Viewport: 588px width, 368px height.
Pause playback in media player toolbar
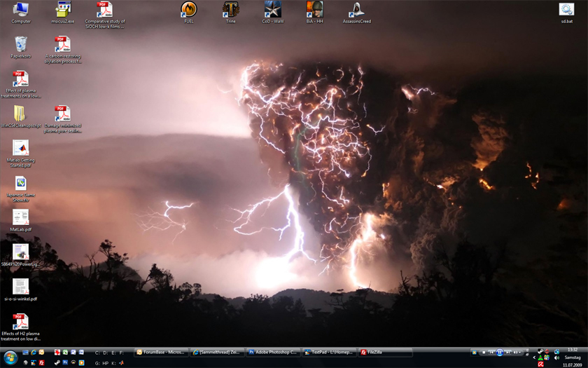(500, 352)
